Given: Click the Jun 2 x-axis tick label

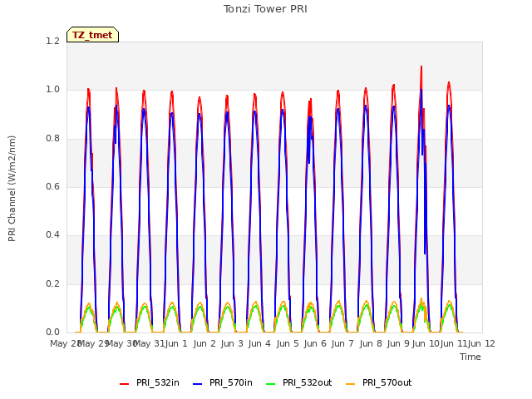Looking at the screenshot, I should point(204,343).
